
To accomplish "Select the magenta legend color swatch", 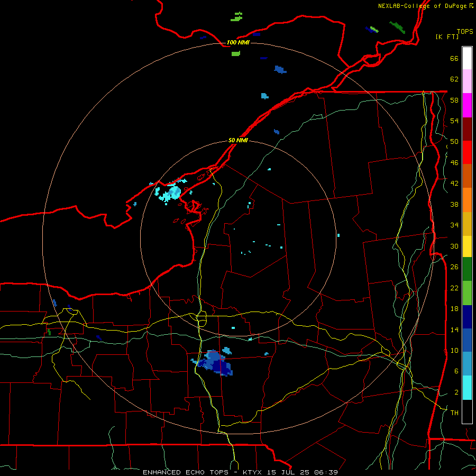I will click(467, 105).
